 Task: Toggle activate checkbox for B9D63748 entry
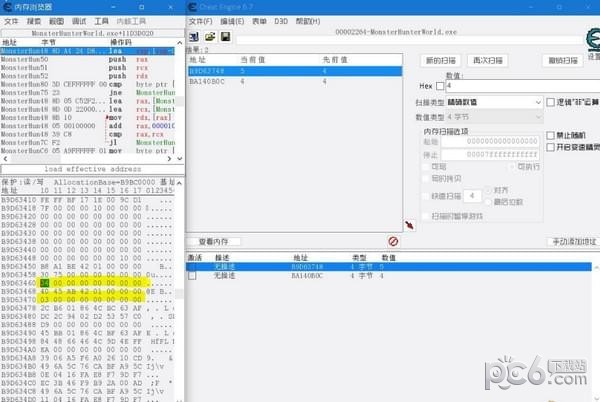(x=192, y=267)
